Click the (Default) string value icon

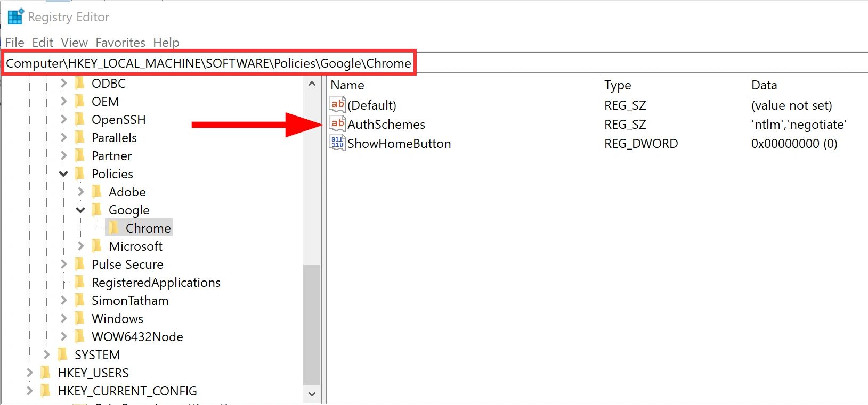[x=338, y=105]
